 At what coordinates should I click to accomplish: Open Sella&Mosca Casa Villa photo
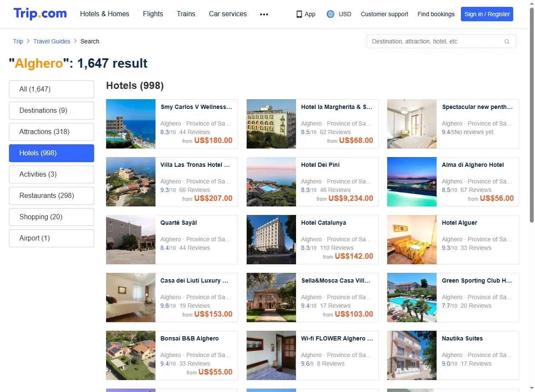pyautogui.click(x=271, y=298)
